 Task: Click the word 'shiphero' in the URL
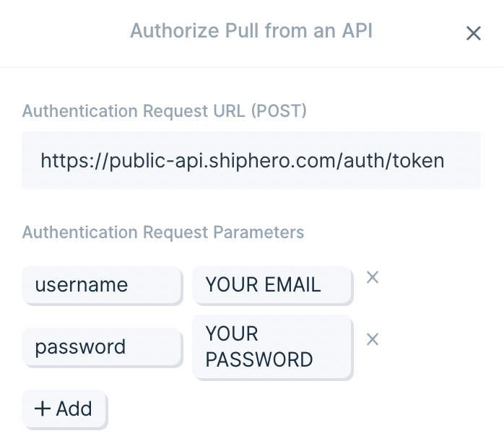pos(246,161)
